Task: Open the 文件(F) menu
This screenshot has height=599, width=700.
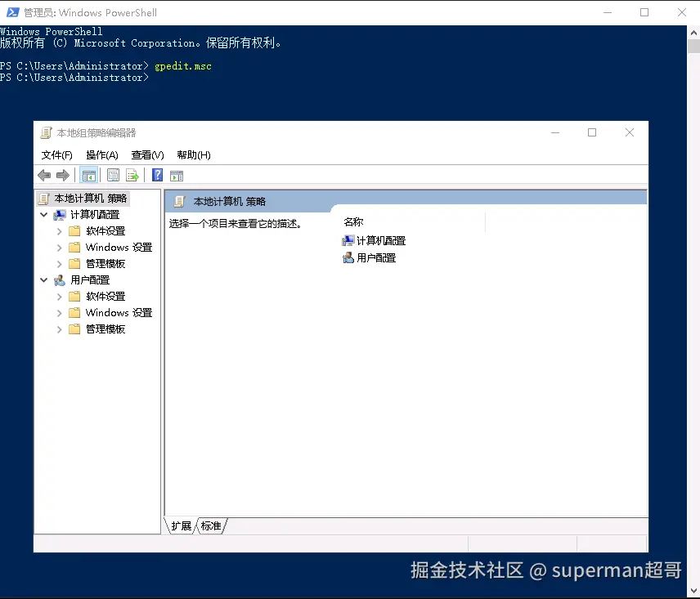Action: (x=56, y=155)
